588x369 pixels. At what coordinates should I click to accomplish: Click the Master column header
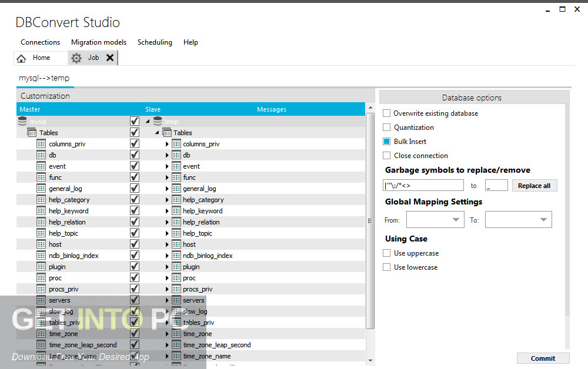[x=29, y=109]
